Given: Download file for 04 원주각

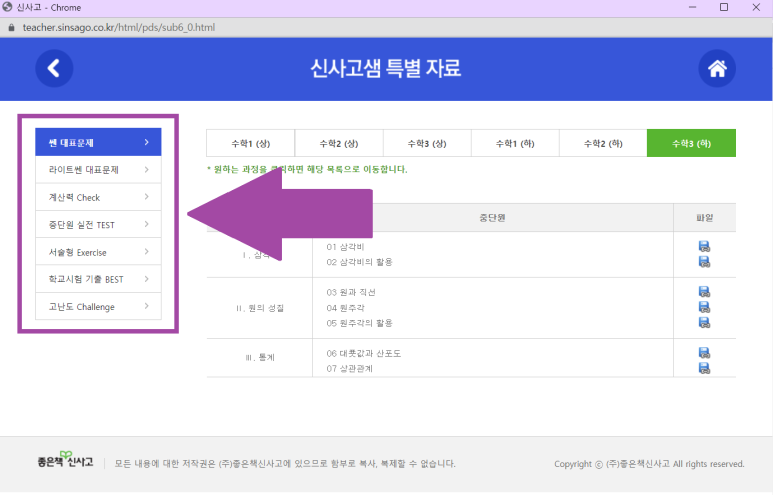Looking at the screenshot, I should pos(704,307).
